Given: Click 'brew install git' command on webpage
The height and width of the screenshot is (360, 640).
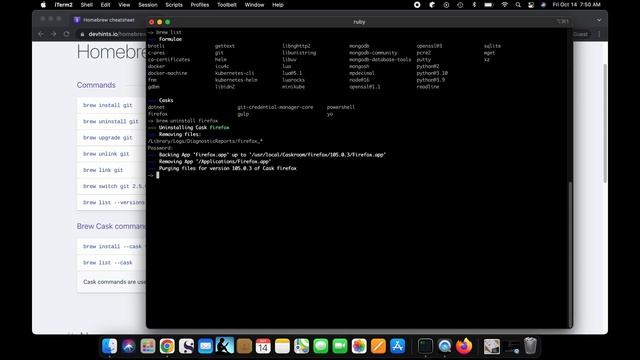Looking at the screenshot, I should pos(108,105).
